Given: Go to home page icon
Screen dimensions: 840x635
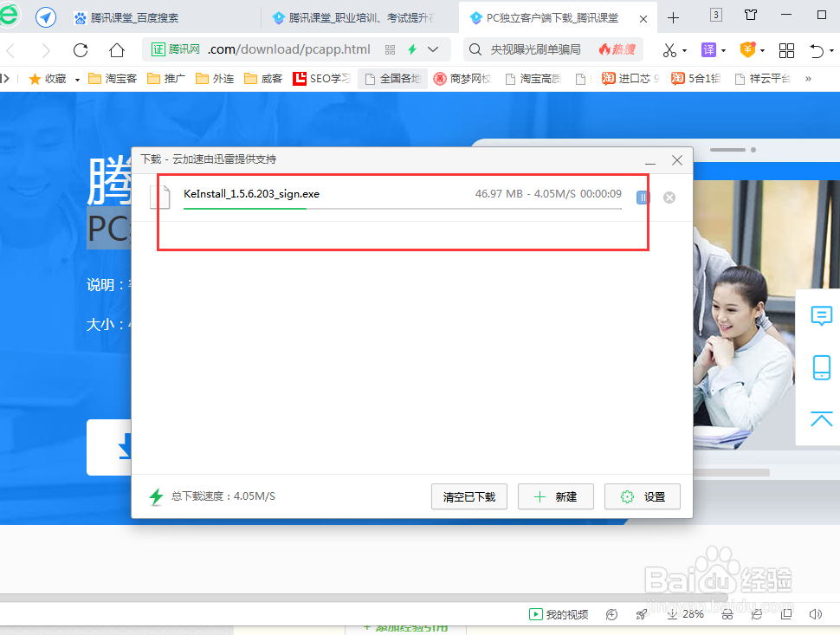Looking at the screenshot, I should 116,50.
